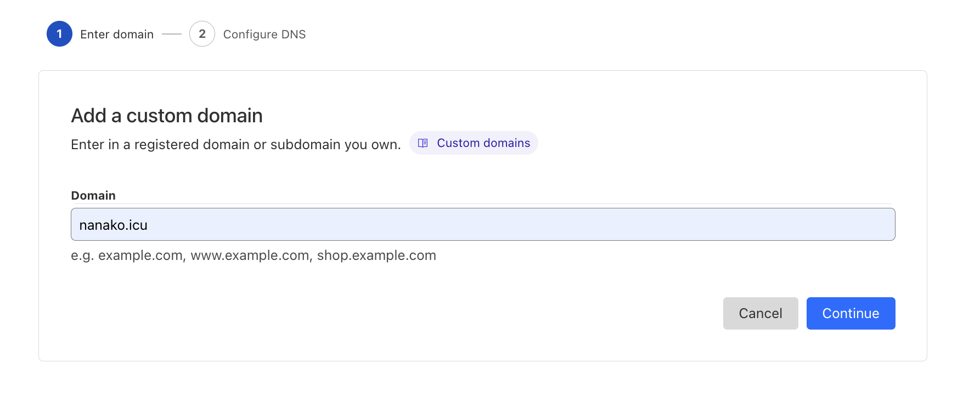Screen dimensions: 980x408
Task: Click the Domain field label
Action: point(93,196)
